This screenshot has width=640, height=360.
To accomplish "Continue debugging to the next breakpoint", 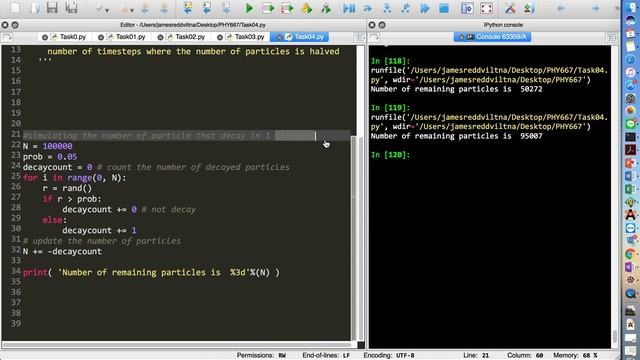I will (425, 8).
